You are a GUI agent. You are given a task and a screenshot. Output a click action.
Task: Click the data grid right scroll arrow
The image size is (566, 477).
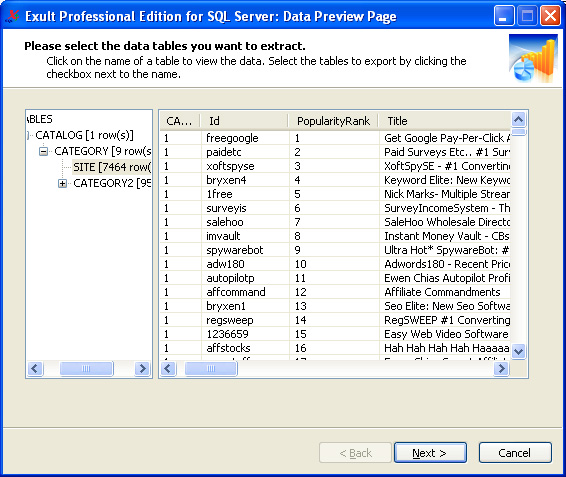pyautogui.click(x=501, y=369)
